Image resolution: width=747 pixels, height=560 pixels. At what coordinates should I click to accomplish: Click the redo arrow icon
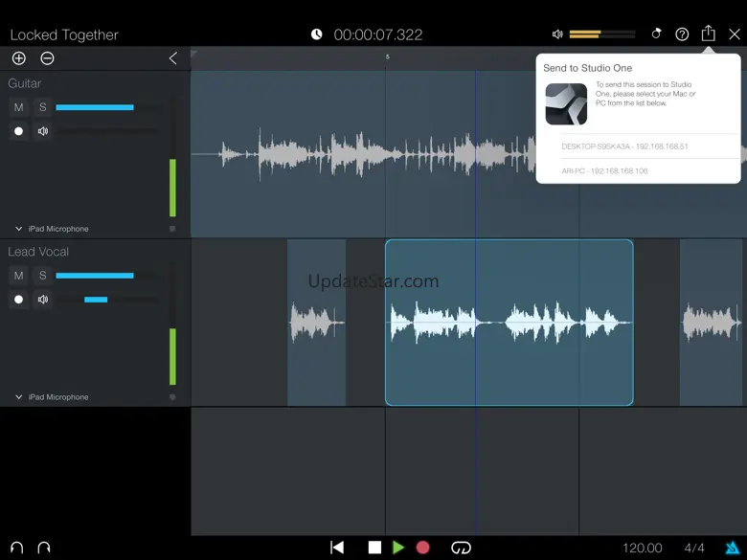point(44,548)
